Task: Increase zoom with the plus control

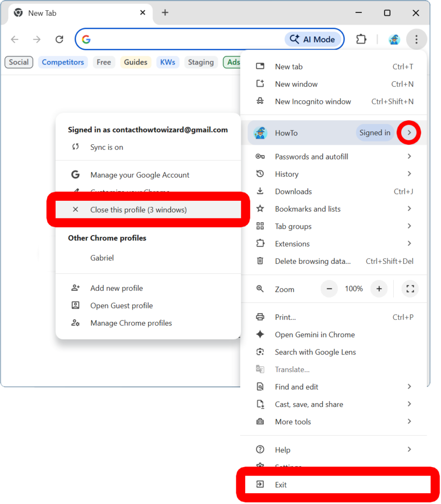Action: click(x=378, y=289)
